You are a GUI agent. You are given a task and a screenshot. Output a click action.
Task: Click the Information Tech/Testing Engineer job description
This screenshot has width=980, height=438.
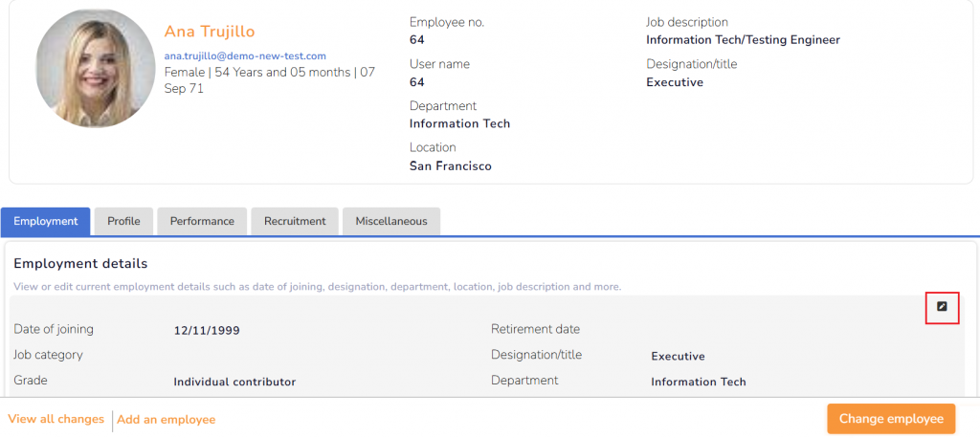[743, 40]
